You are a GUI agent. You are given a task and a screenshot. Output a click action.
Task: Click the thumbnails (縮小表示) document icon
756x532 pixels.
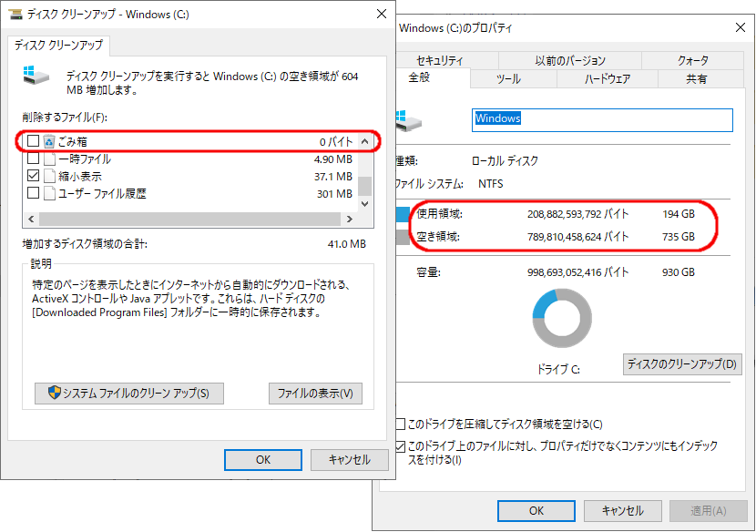tap(49, 177)
